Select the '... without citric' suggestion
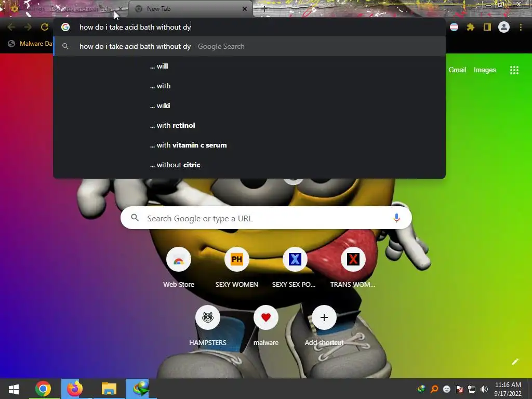Viewport: 532px width, 399px height. (x=249, y=165)
